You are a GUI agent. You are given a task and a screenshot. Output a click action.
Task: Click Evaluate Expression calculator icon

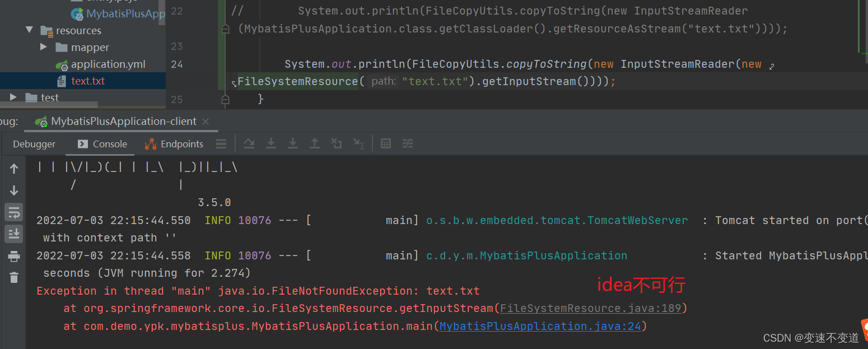(386, 144)
